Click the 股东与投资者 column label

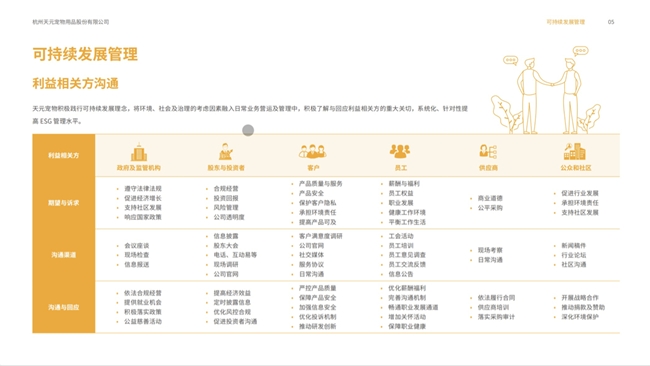[226, 168]
